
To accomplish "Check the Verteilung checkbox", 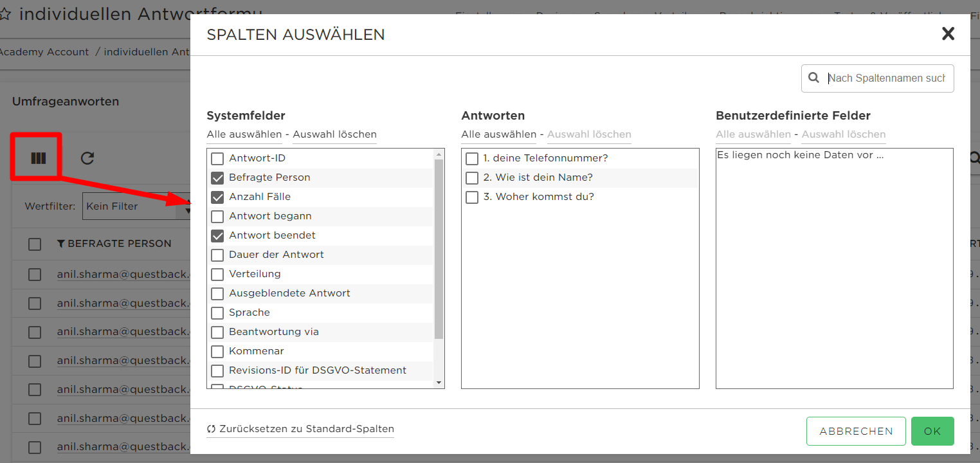I will click(217, 275).
